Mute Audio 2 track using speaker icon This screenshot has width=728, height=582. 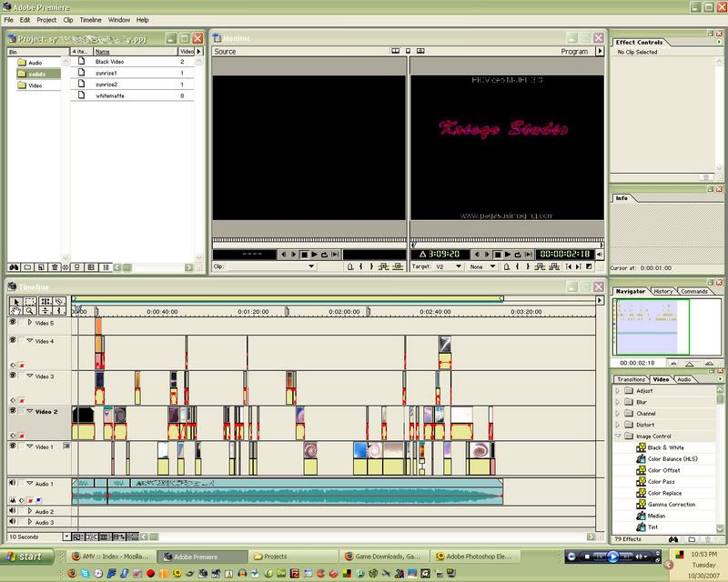13,511
